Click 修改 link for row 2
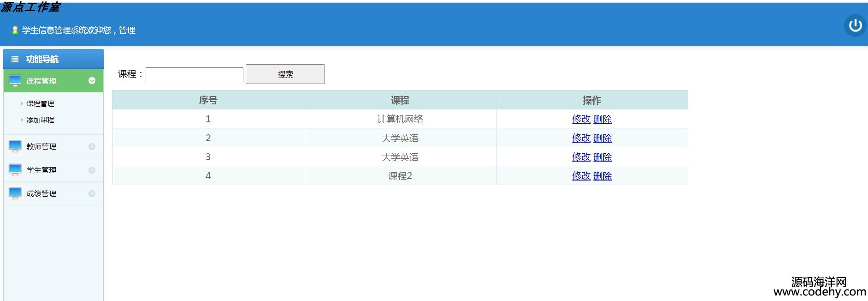 (x=581, y=138)
